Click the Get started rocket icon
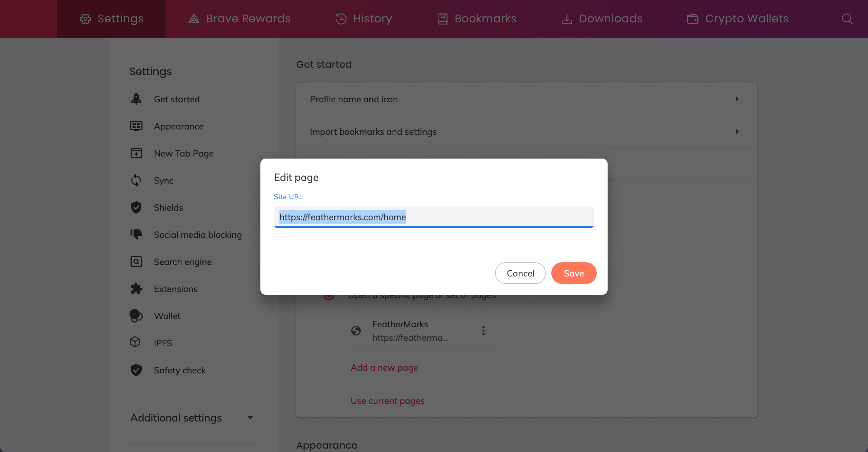This screenshot has width=868, height=452. point(136,99)
